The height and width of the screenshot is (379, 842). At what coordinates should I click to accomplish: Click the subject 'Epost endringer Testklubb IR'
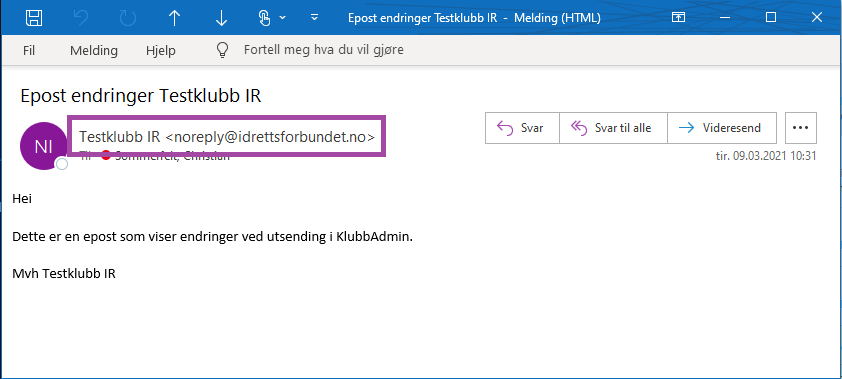point(141,96)
